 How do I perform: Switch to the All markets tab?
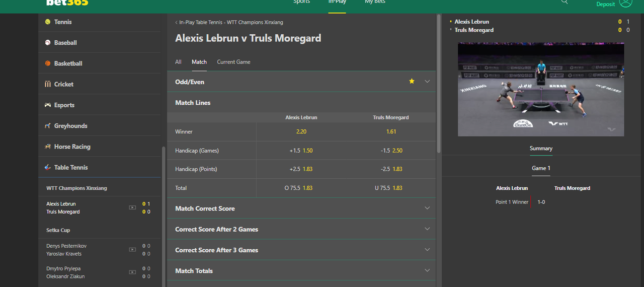pyautogui.click(x=178, y=62)
